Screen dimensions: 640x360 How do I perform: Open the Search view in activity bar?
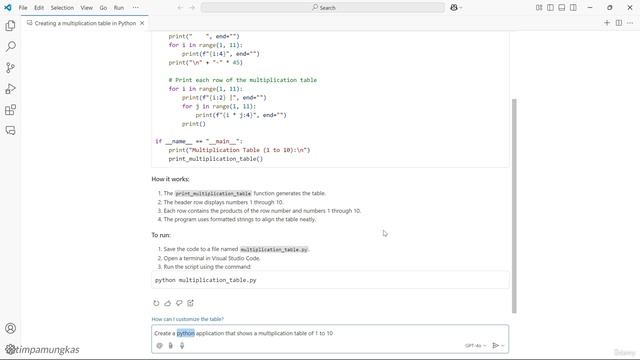point(11,47)
